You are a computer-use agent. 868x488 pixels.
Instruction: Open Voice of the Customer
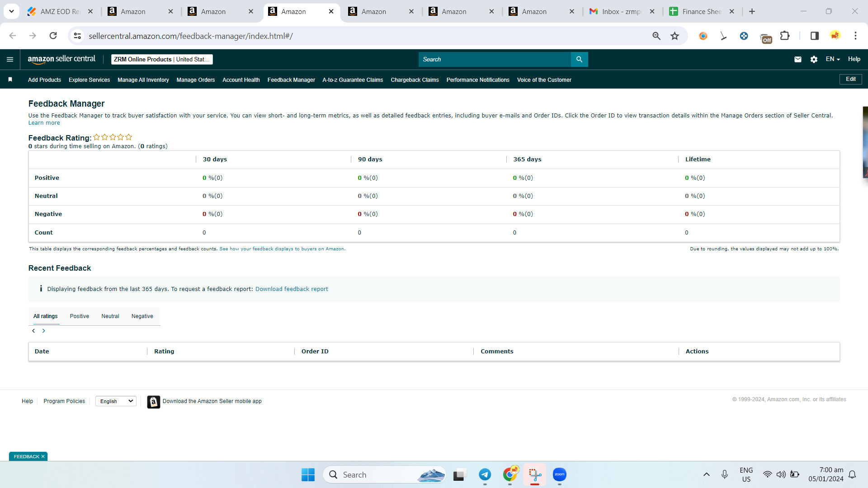coord(544,80)
